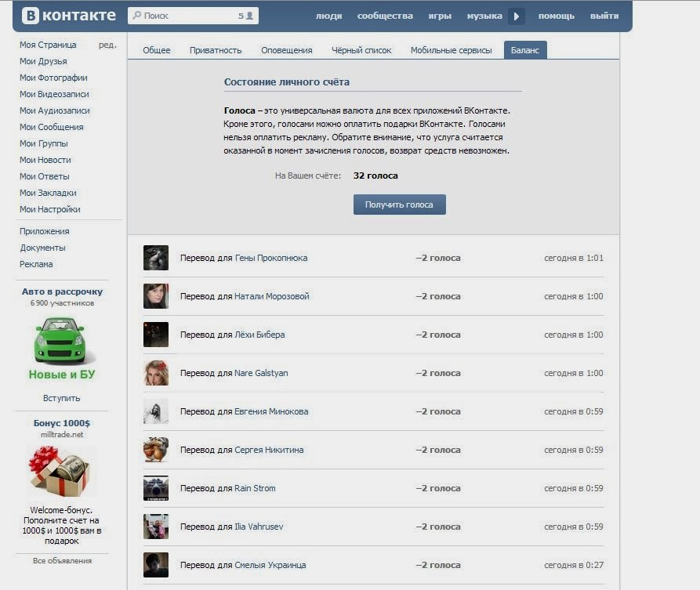This screenshot has width=700, height=590.
Task: Open игры in top navigation
Action: coord(440,16)
